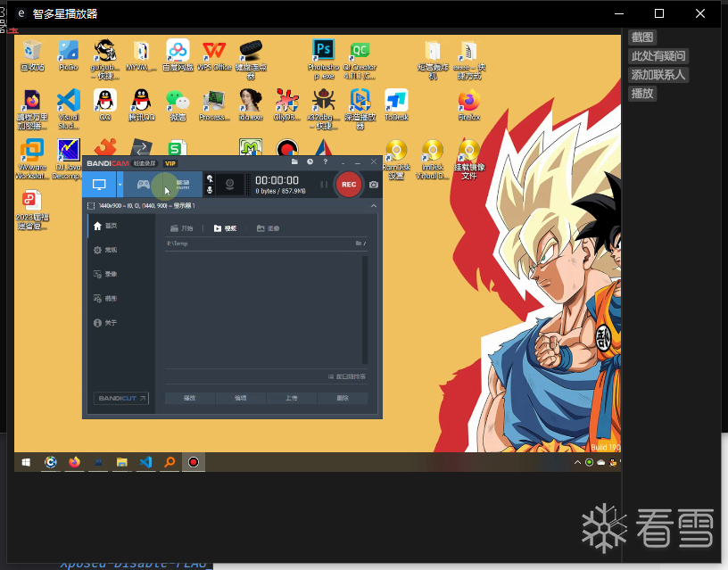Toggle webcam overlay in Bandicam

pos(229,185)
